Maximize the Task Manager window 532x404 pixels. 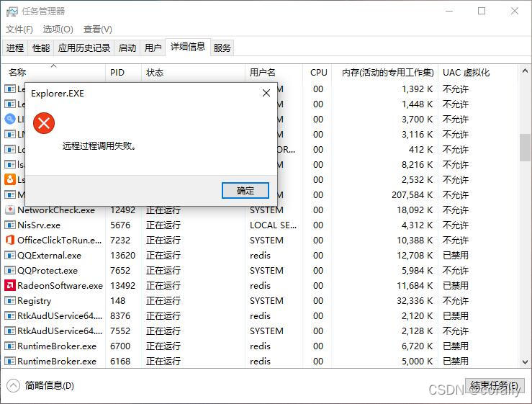(x=482, y=12)
